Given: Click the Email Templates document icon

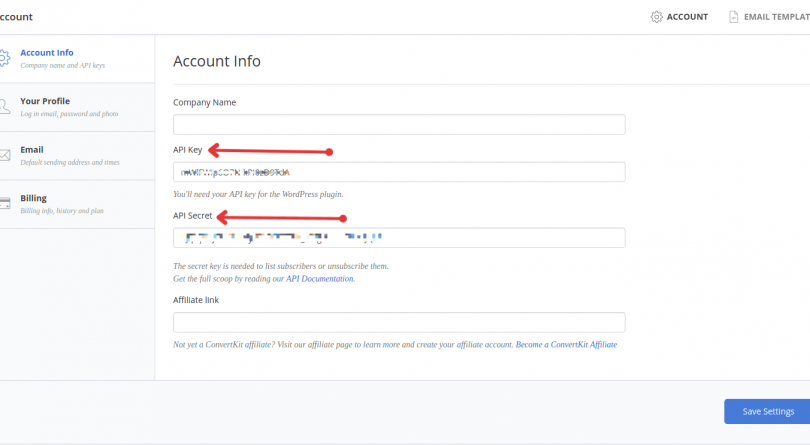Looking at the screenshot, I should point(734,17).
